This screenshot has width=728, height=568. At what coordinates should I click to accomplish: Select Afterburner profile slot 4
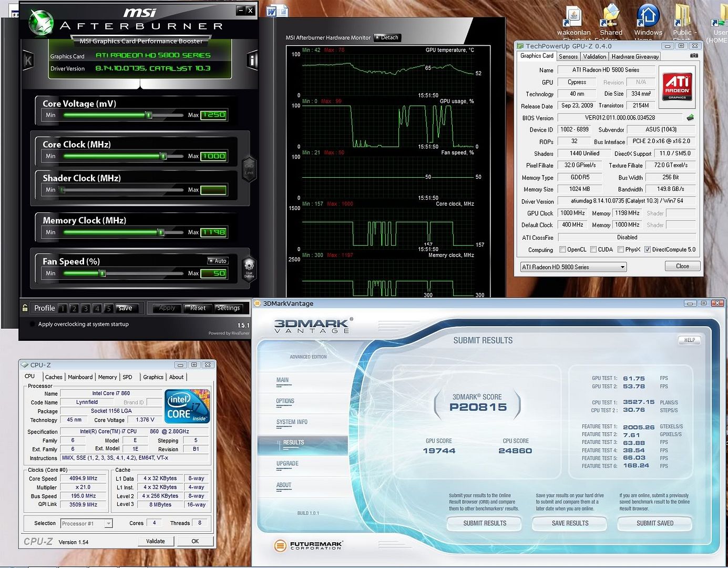click(x=97, y=309)
